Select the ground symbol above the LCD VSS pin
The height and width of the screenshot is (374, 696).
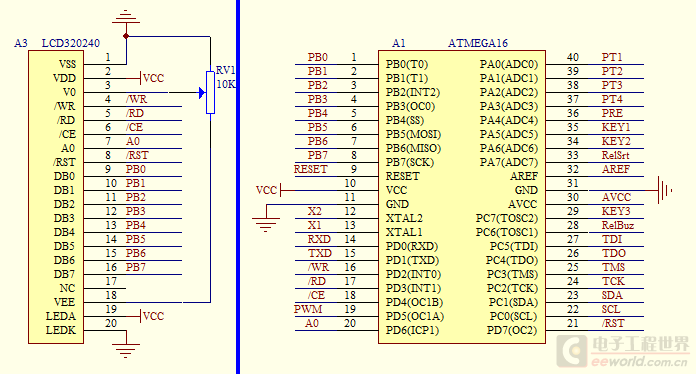pos(126,17)
